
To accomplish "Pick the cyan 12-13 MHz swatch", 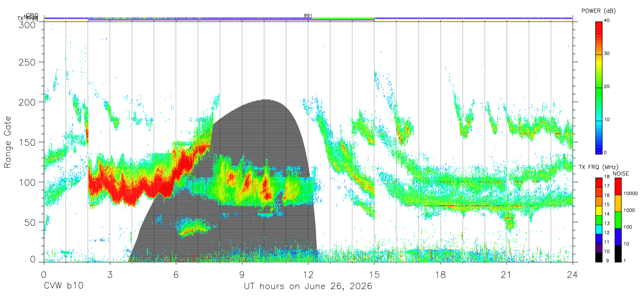I will (x=599, y=229).
